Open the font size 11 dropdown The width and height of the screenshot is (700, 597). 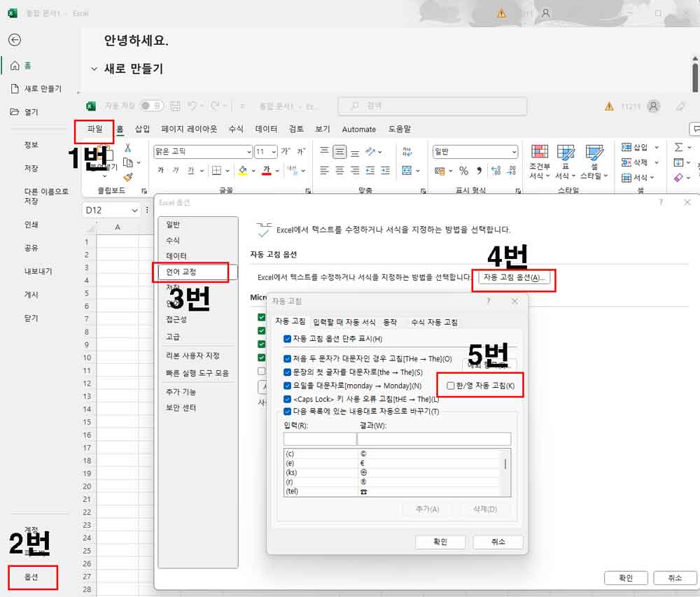pyautogui.click(x=273, y=152)
